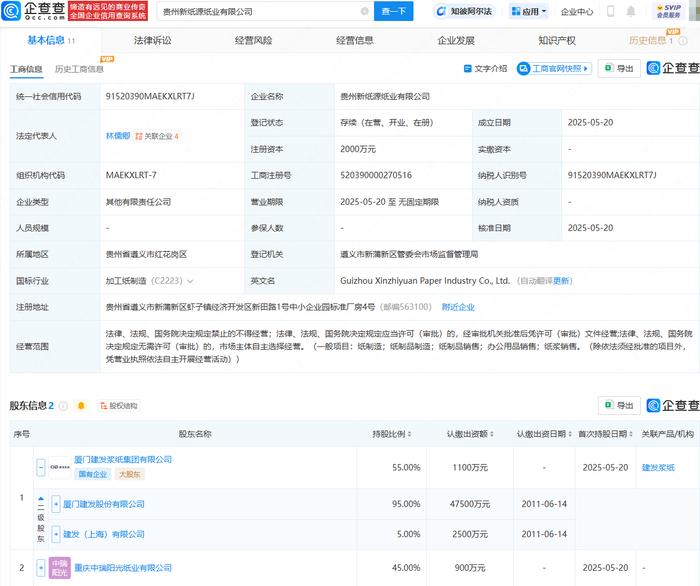Click the 中瑞阳光 purple logo thumbnail

(60, 568)
